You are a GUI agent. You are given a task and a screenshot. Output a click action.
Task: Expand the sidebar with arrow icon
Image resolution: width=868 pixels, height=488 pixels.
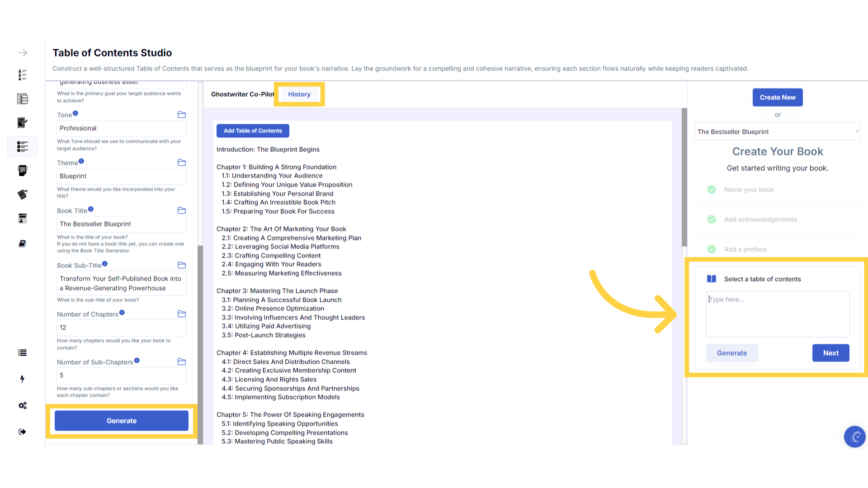[x=22, y=53]
